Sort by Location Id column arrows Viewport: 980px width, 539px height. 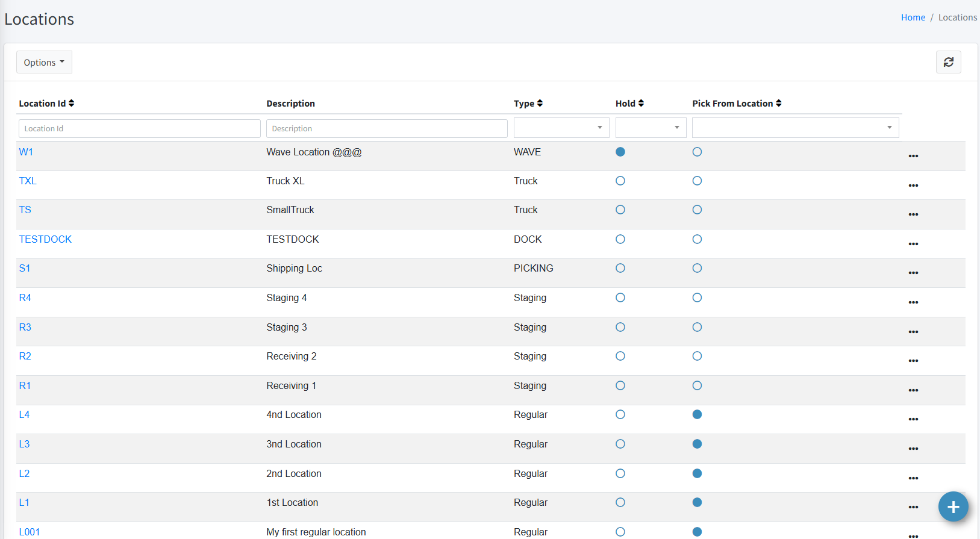71,104
